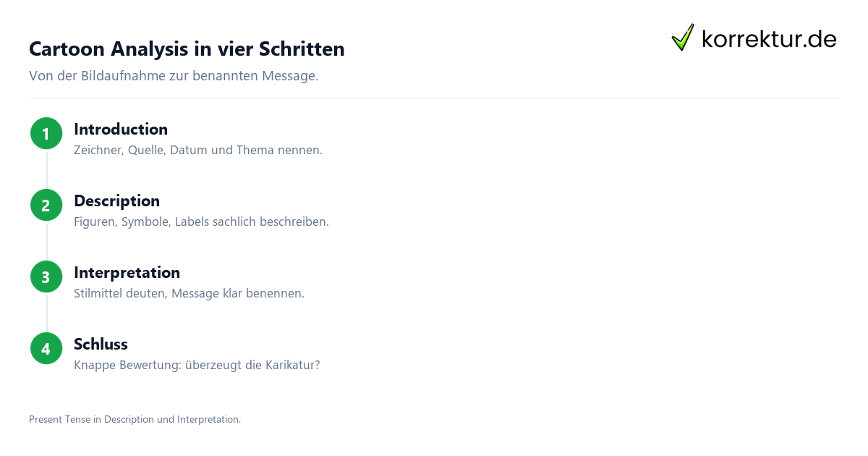Click text Knappe Bewertung: überzeugt die Karikatur?
The image size is (868, 456).
pos(197,366)
